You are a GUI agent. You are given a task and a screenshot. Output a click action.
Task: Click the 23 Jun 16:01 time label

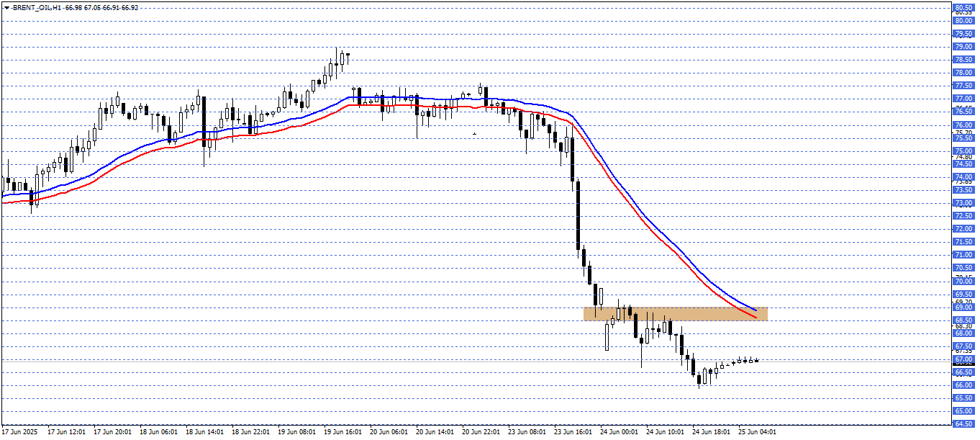point(573,432)
